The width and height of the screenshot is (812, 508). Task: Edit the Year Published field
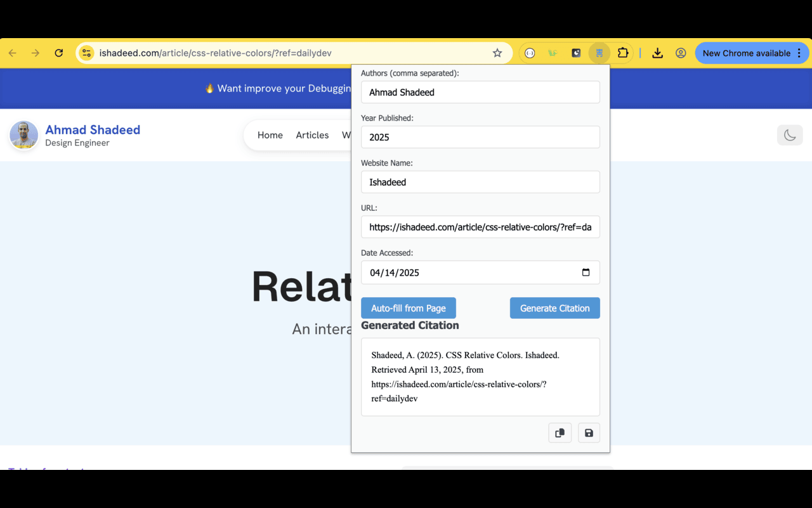click(x=480, y=137)
